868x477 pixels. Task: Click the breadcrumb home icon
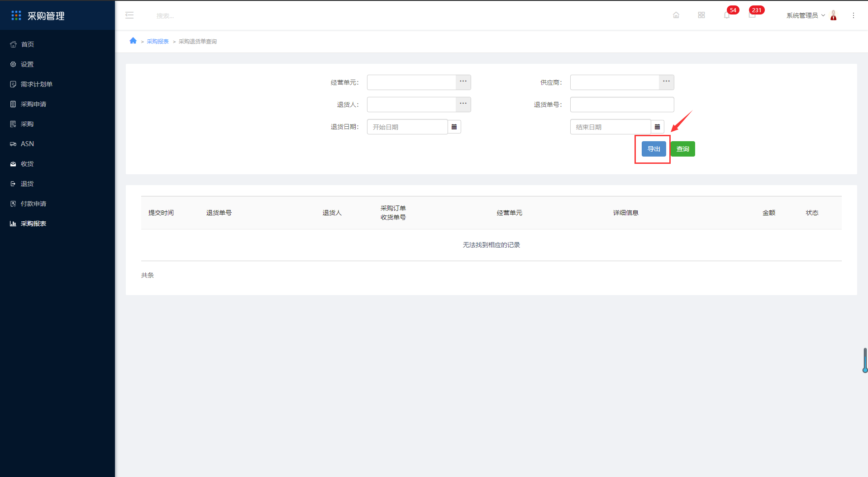pyautogui.click(x=133, y=41)
